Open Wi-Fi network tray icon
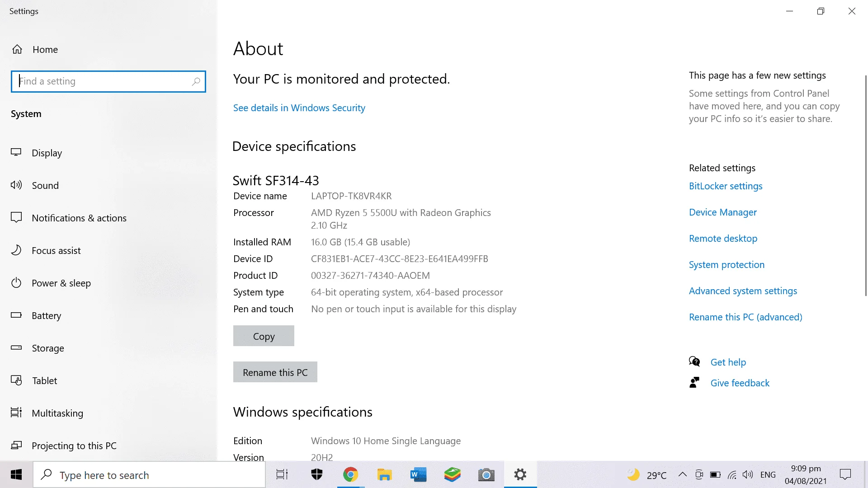The image size is (868, 488). 732,474
